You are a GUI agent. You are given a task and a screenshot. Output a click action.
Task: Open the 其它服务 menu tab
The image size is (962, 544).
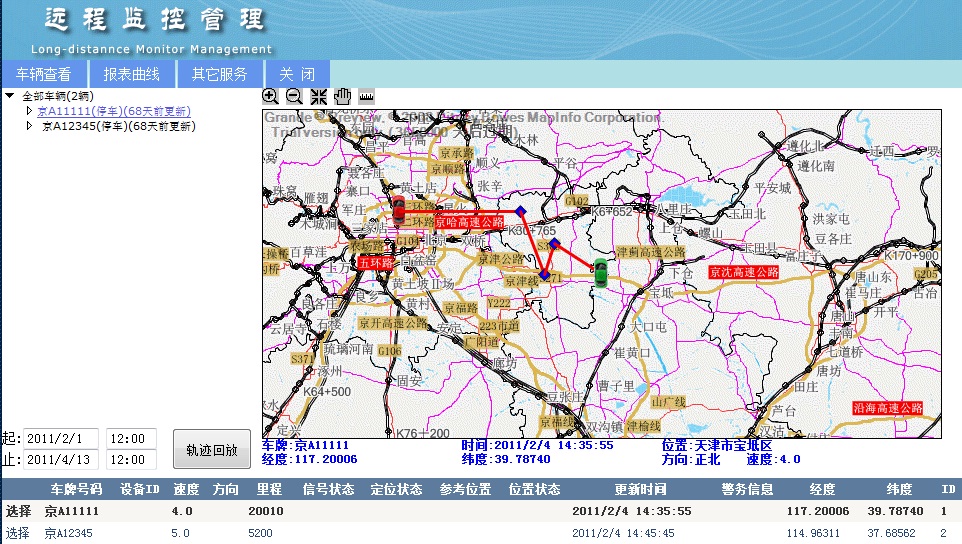click(220, 74)
